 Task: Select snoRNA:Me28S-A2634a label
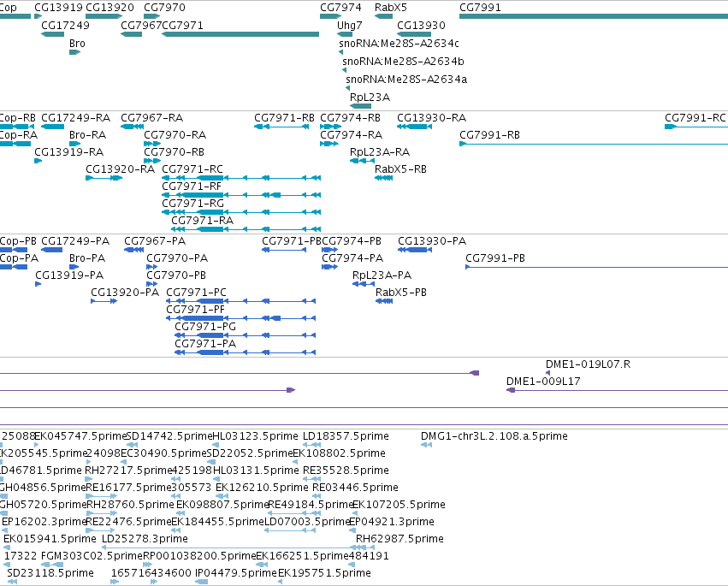pos(406,80)
